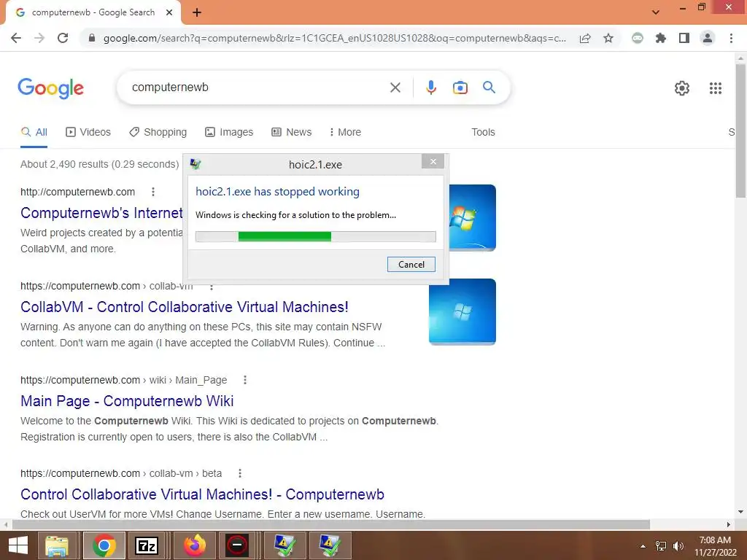The image size is (747, 560).
Task: Expand the More search filters
Action: point(345,133)
